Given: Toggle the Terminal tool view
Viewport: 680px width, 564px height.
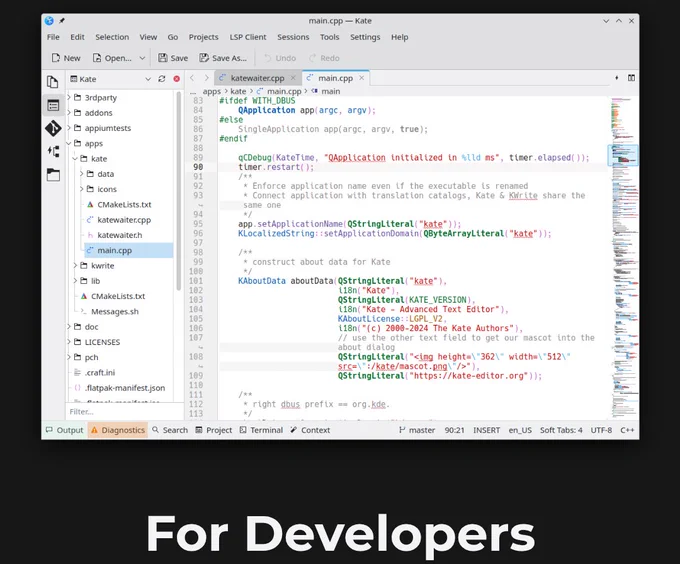Looking at the screenshot, I should point(262,430).
